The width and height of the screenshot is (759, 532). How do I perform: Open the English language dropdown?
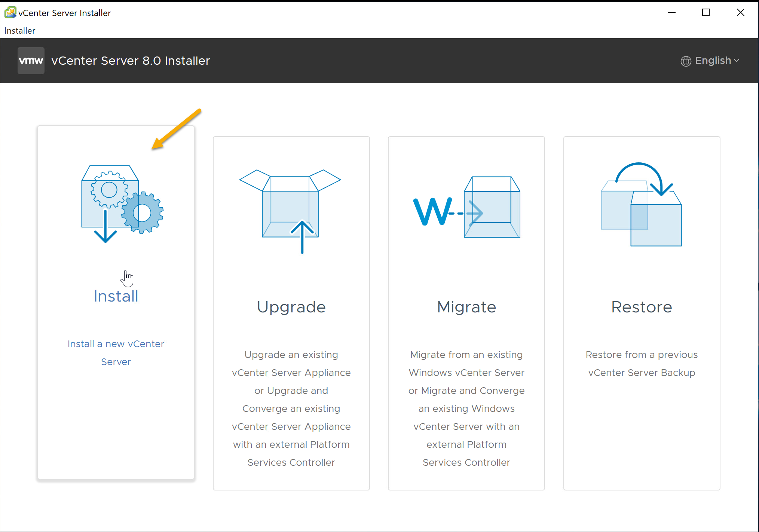[x=713, y=61]
